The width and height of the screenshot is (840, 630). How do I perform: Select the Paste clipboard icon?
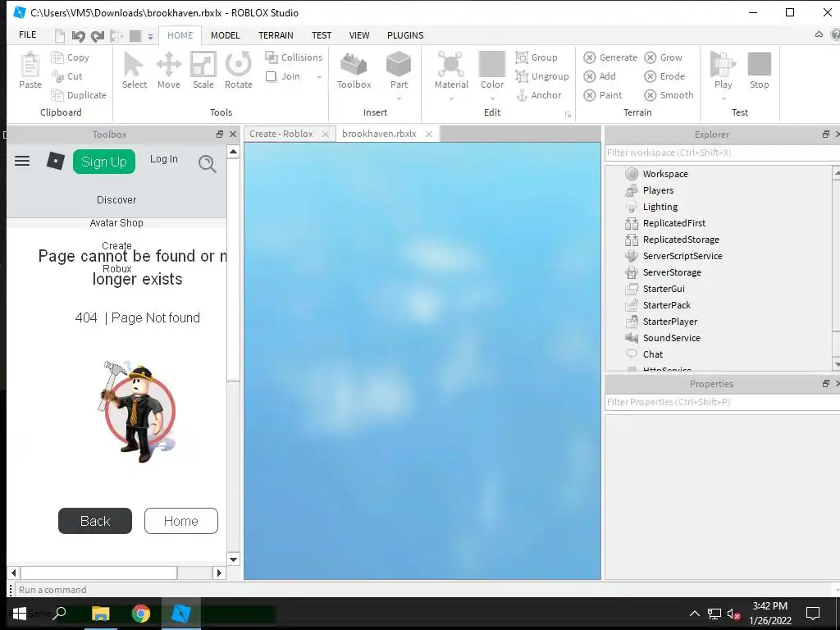click(x=30, y=66)
